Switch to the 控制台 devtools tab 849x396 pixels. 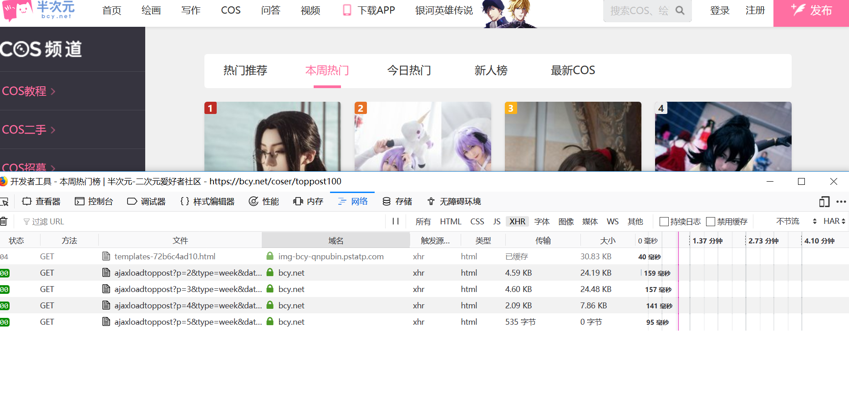click(x=94, y=202)
